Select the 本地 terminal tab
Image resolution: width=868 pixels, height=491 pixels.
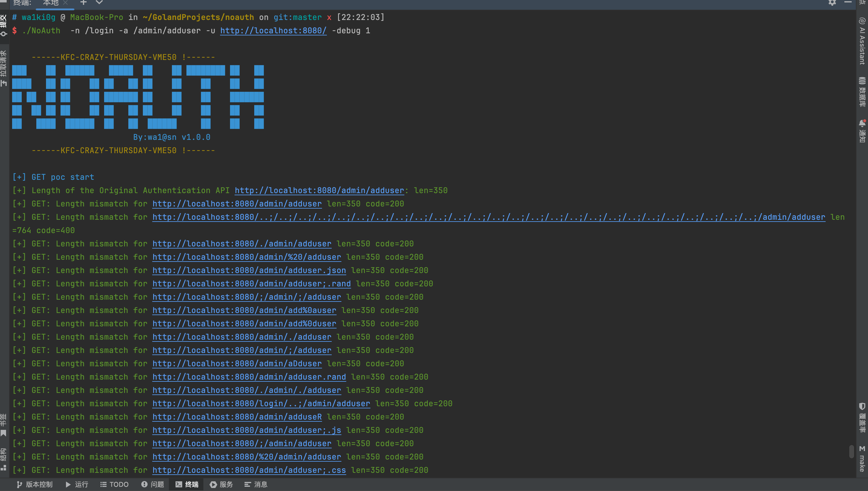coord(51,3)
